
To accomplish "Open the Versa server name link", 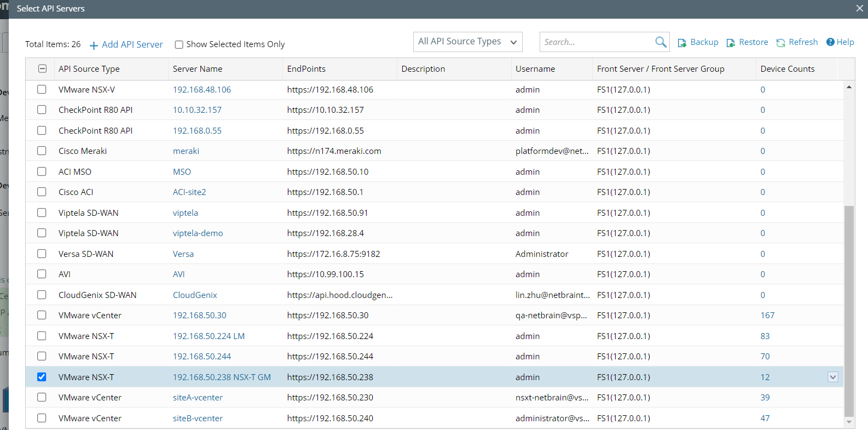I will click(x=183, y=254).
